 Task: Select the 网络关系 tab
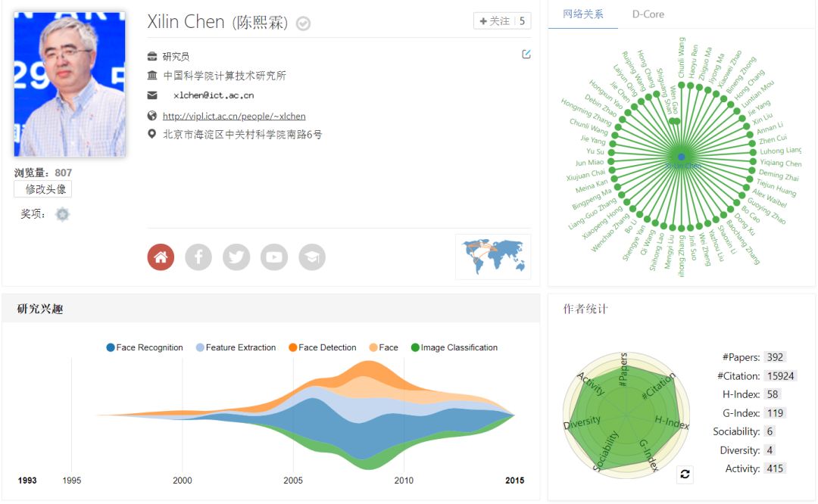coord(583,14)
